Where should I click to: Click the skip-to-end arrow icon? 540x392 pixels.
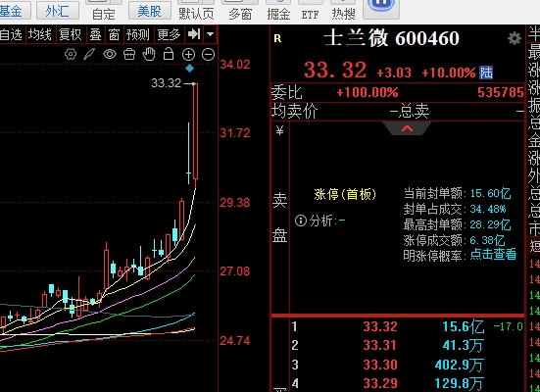coord(194,34)
